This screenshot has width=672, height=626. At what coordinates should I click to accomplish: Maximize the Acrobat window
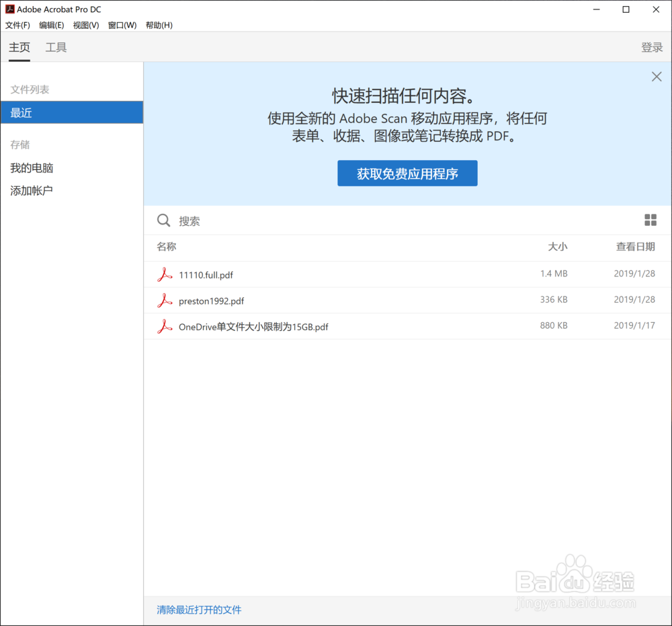626,9
